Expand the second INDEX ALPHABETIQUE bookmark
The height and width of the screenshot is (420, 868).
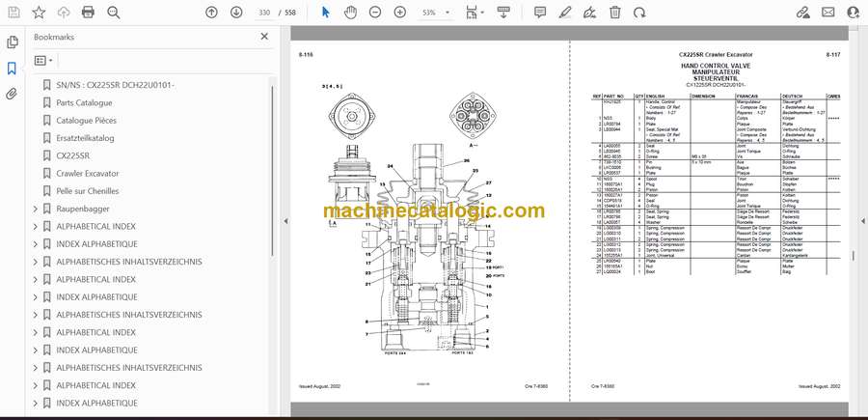pyautogui.click(x=36, y=297)
